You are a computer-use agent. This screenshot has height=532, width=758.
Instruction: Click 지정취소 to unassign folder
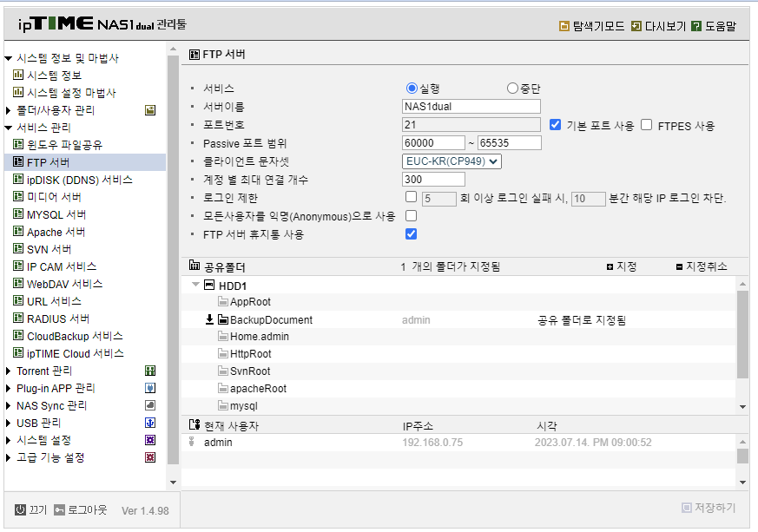(x=707, y=266)
